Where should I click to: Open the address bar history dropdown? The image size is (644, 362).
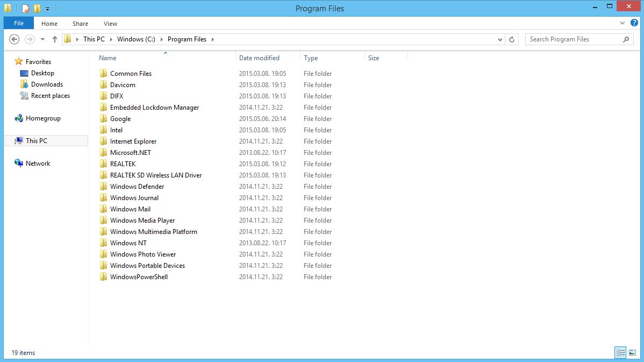point(500,39)
